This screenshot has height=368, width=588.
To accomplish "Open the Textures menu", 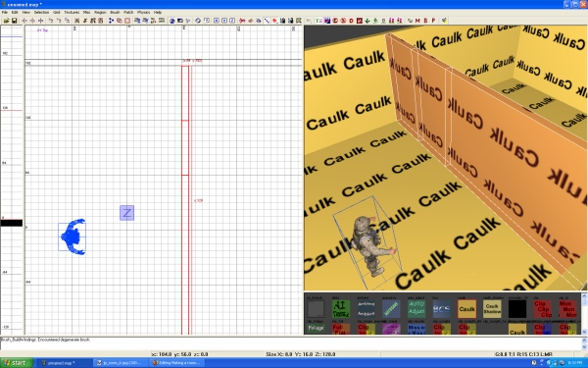I will (72, 13).
